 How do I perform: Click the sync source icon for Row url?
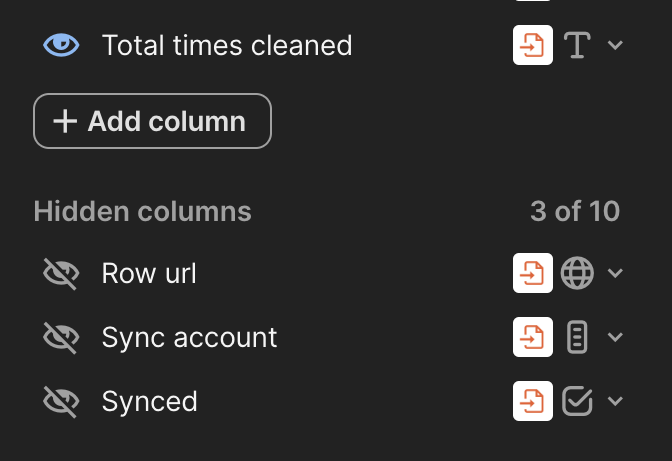click(x=533, y=274)
